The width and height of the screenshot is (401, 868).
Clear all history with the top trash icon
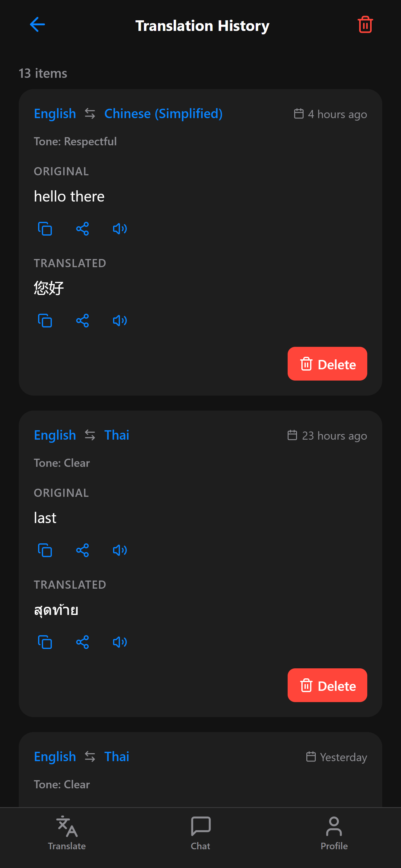tap(365, 25)
